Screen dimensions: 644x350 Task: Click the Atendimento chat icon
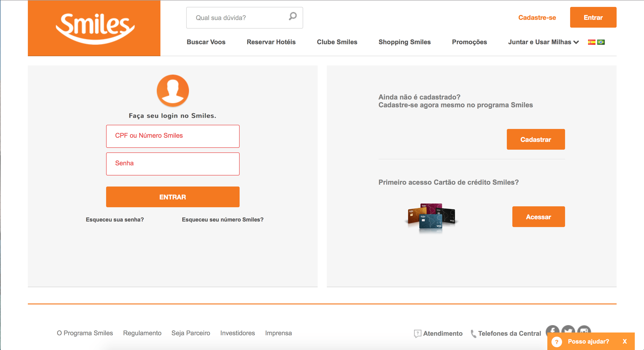[417, 334]
